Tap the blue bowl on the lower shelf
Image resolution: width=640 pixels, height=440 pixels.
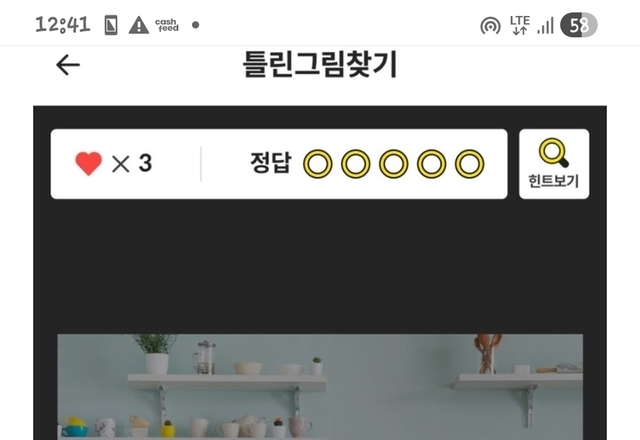[75, 430]
